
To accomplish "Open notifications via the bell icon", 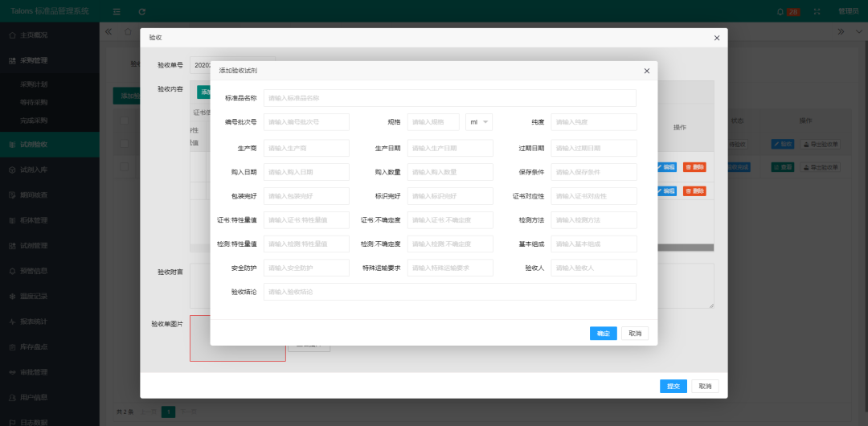I will pyautogui.click(x=780, y=11).
